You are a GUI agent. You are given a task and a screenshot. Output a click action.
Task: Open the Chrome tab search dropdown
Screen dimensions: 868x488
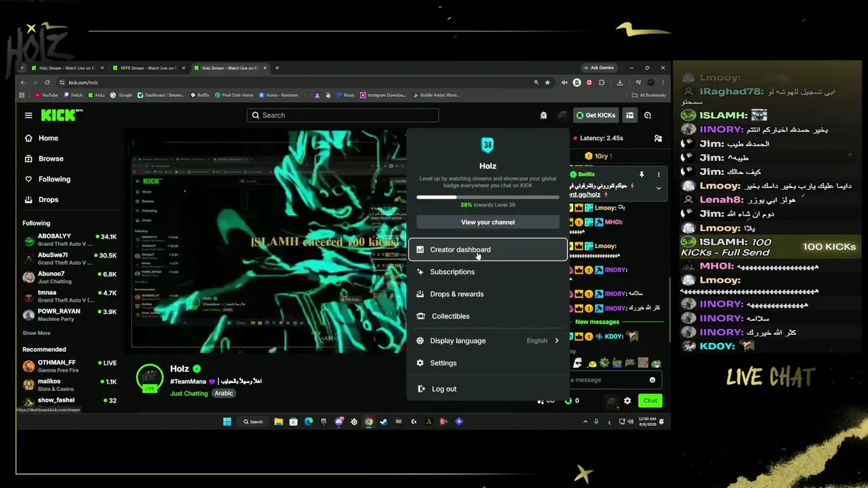(x=22, y=68)
